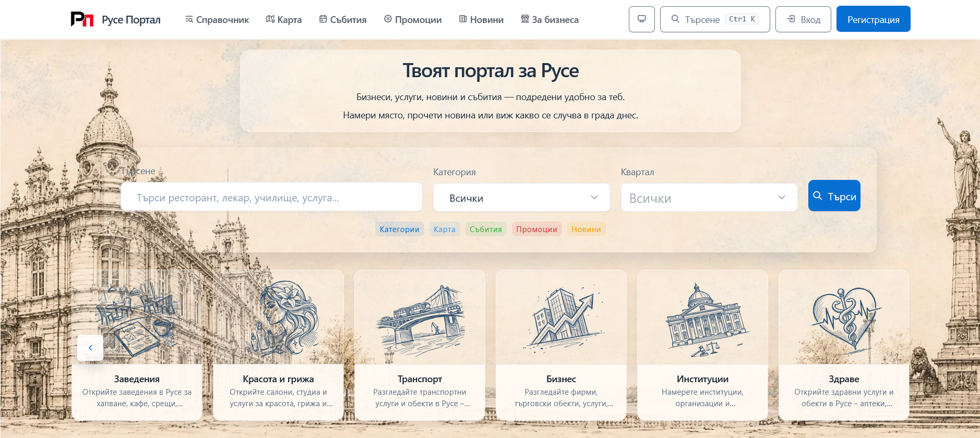The height and width of the screenshot is (438, 980).
Task: Click the carousel previous arrow
Action: pos(90,347)
